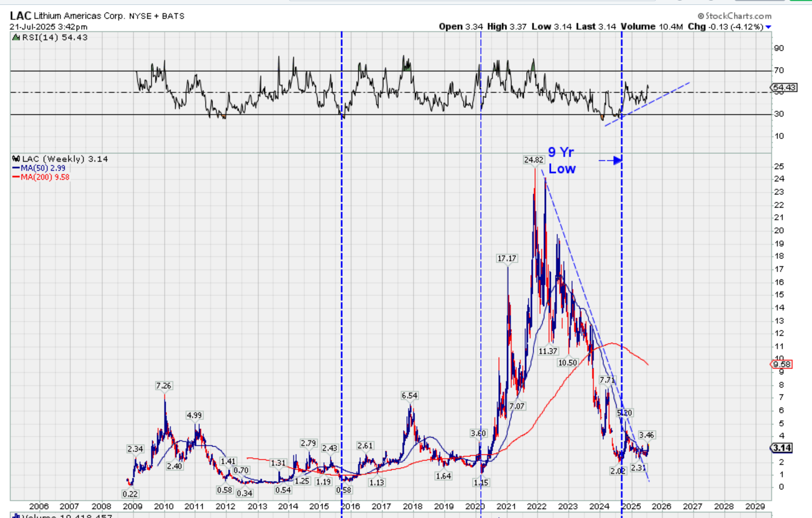Screen dimensions: 812x518
Task: Click the date stamp '21-Jul-2025 3:42pm'
Action: [x=48, y=27]
